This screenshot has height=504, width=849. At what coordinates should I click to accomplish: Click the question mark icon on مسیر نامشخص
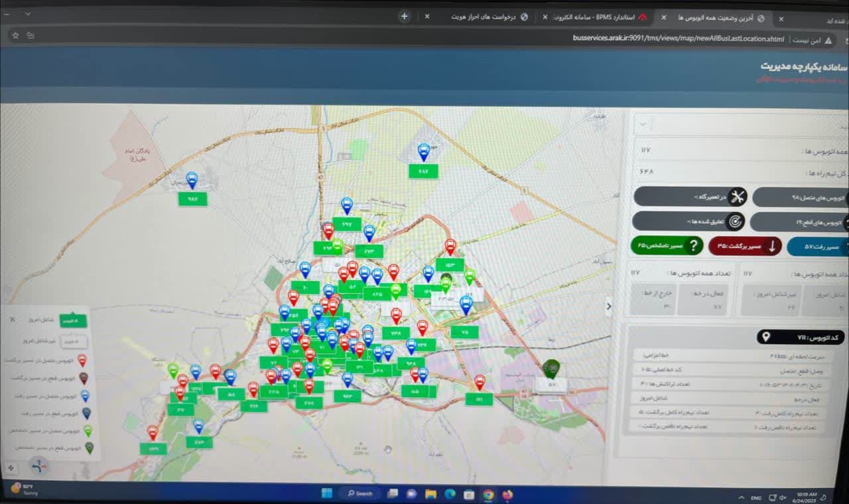[694, 246]
